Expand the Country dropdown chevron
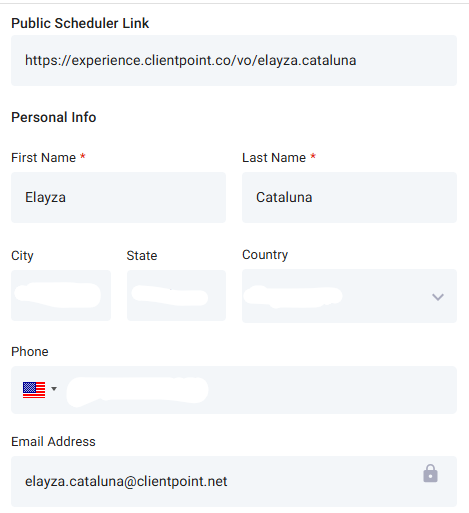 click(438, 297)
